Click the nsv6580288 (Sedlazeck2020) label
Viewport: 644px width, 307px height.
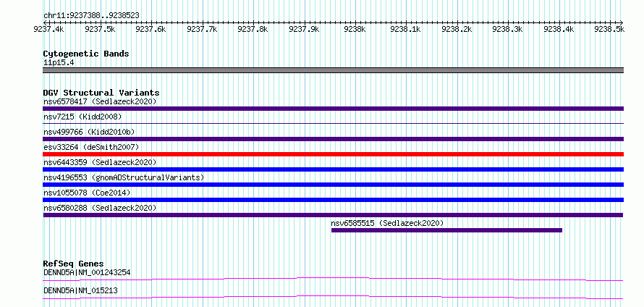[100, 208]
